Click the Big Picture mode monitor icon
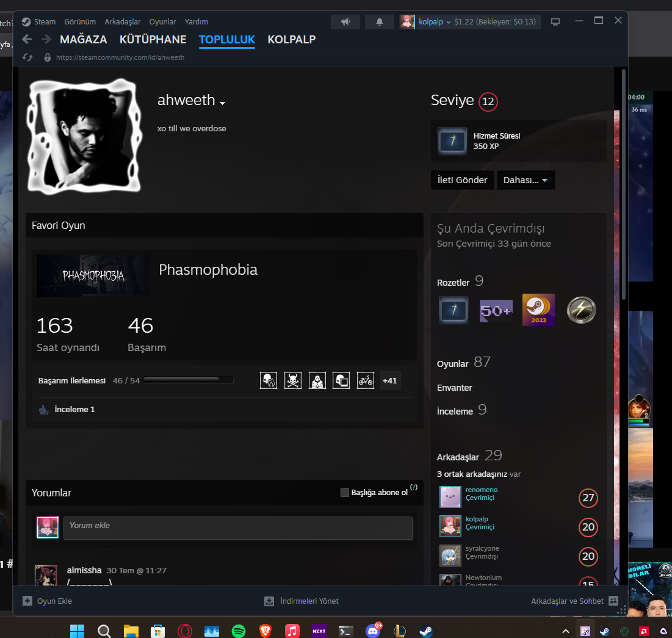The width and height of the screenshot is (672, 638). coord(555,22)
